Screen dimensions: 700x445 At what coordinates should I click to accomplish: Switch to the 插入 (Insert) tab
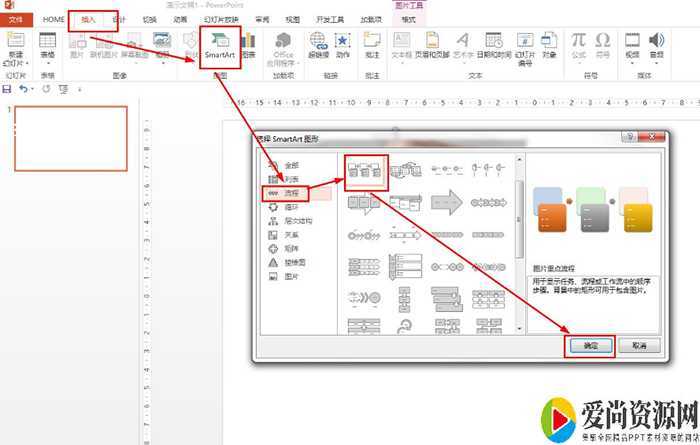88,20
